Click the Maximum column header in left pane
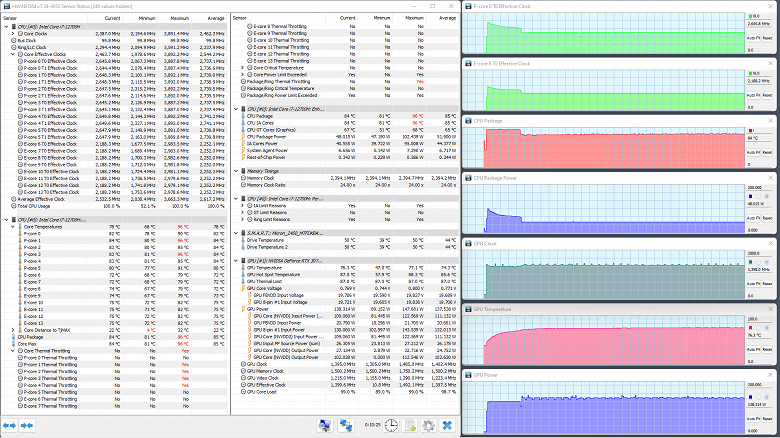The width and height of the screenshot is (780, 438). 179,19
